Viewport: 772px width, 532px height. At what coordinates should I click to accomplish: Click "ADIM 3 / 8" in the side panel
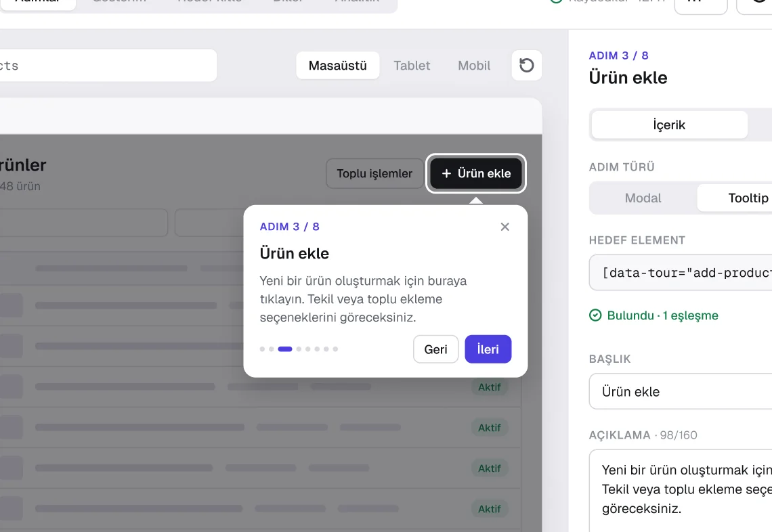(618, 56)
